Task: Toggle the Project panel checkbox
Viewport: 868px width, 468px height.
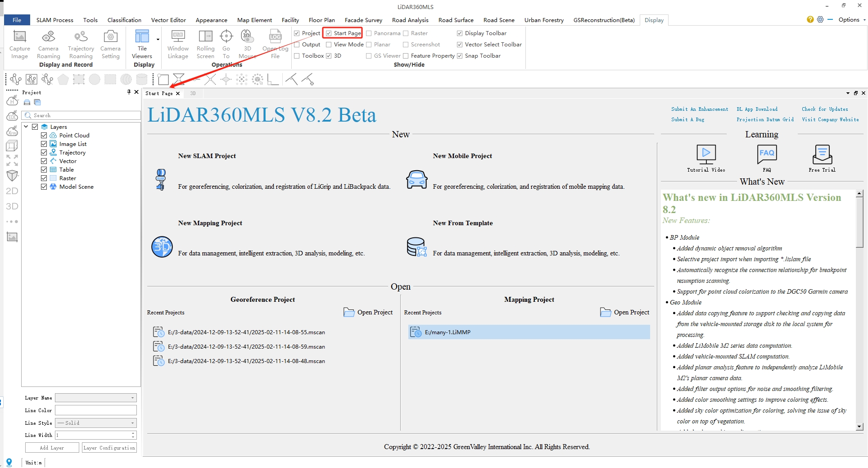Action: (297, 33)
